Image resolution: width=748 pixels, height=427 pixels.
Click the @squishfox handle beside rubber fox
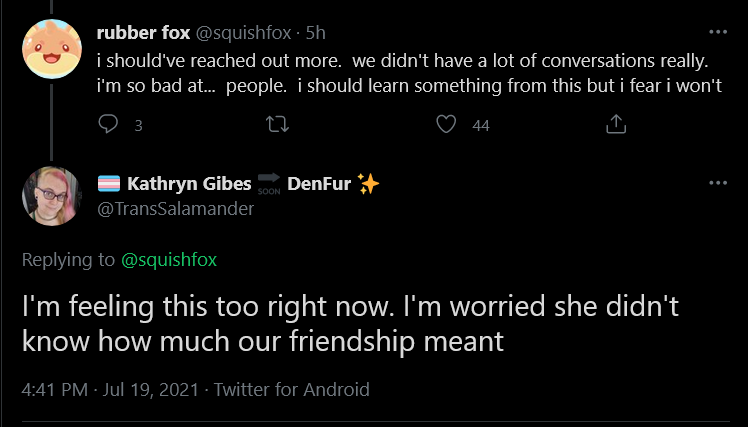pos(243,33)
